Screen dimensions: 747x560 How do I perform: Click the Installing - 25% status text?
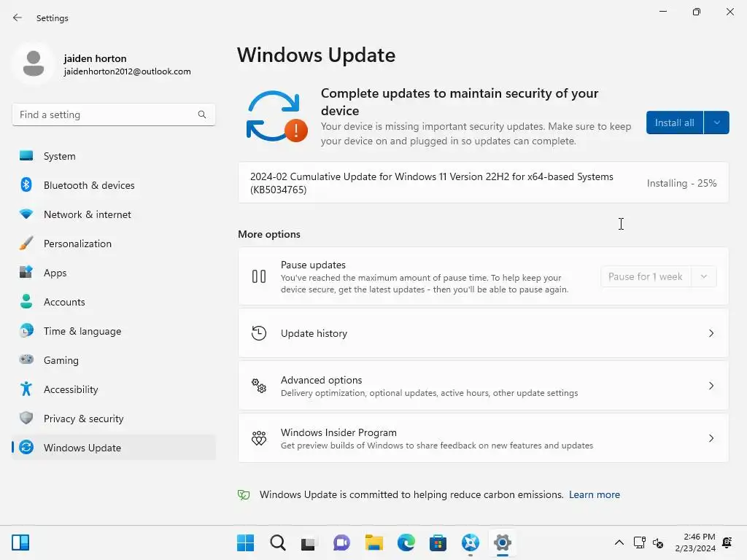click(x=682, y=183)
